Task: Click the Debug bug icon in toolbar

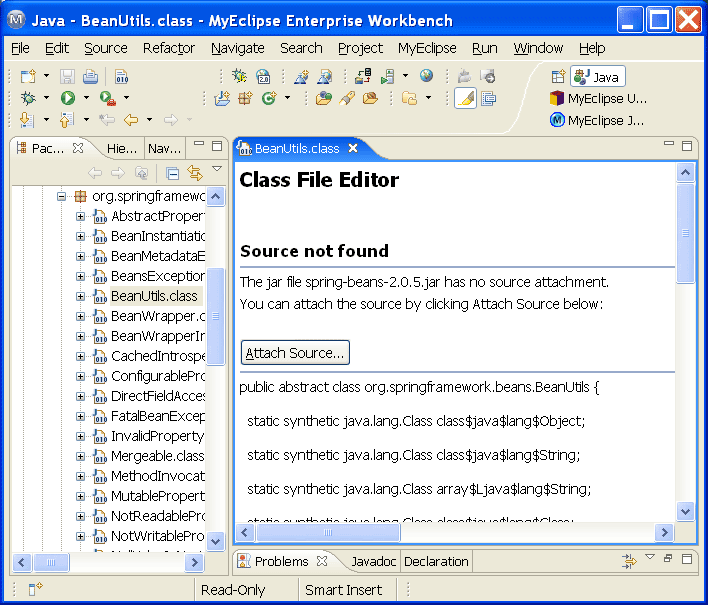Action: [x=28, y=98]
